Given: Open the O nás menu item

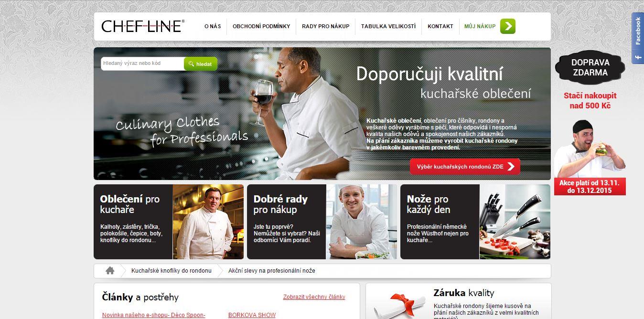Looking at the screenshot, I should coord(213,26).
